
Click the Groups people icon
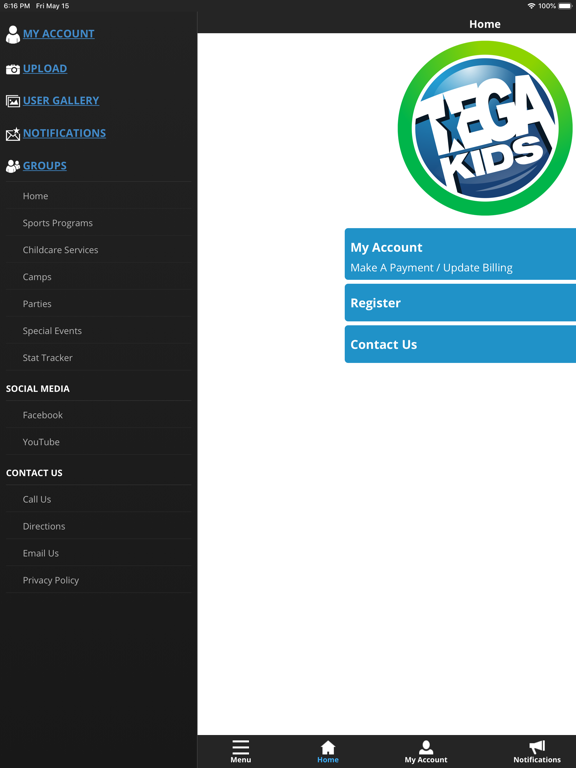pos(13,166)
